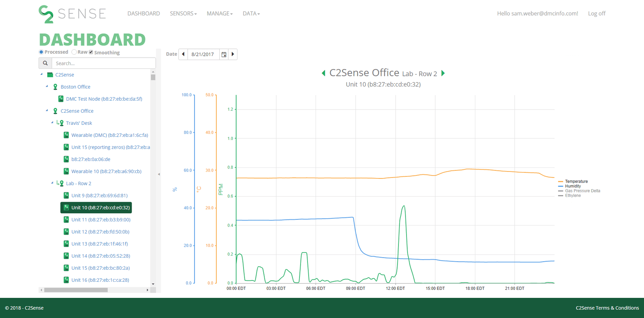Screen dimensions: 644x318
Task: Show previous sensor with green left arrow
Action: 323,73
